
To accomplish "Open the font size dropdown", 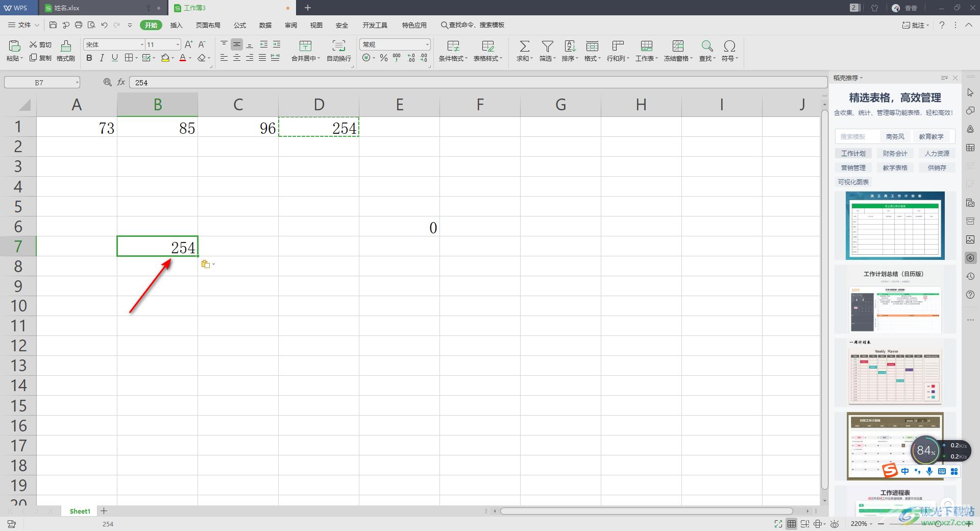I will [178, 45].
